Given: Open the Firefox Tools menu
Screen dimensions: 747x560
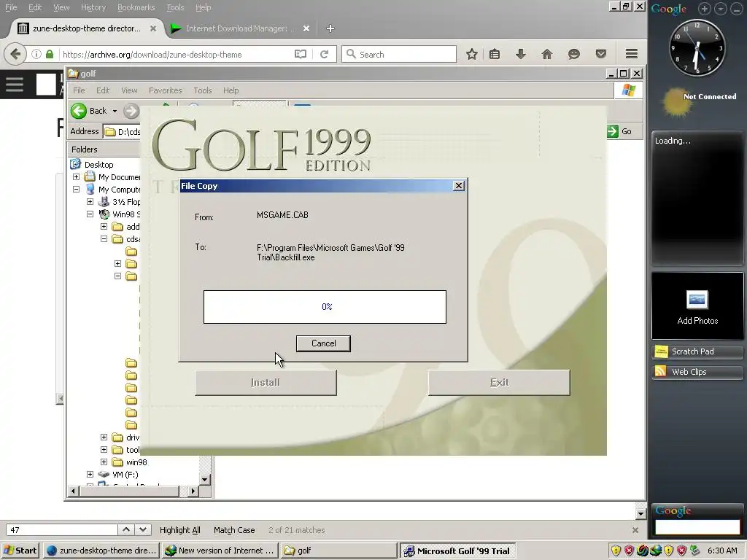Looking at the screenshot, I should (x=175, y=7).
